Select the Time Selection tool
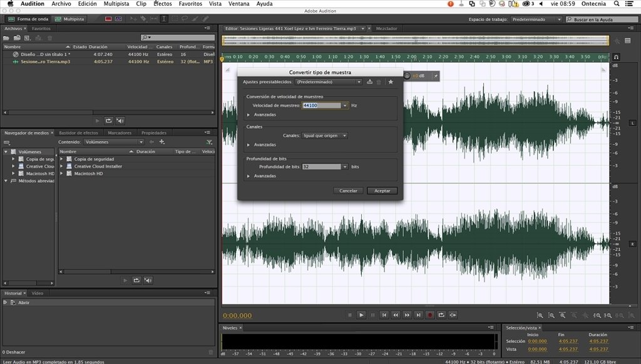The width and height of the screenshot is (641, 364). pos(164,19)
